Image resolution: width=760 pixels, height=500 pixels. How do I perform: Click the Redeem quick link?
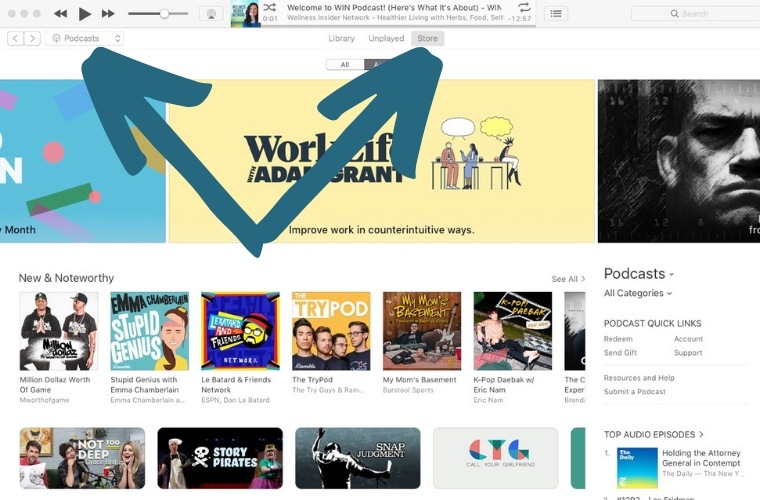point(618,339)
